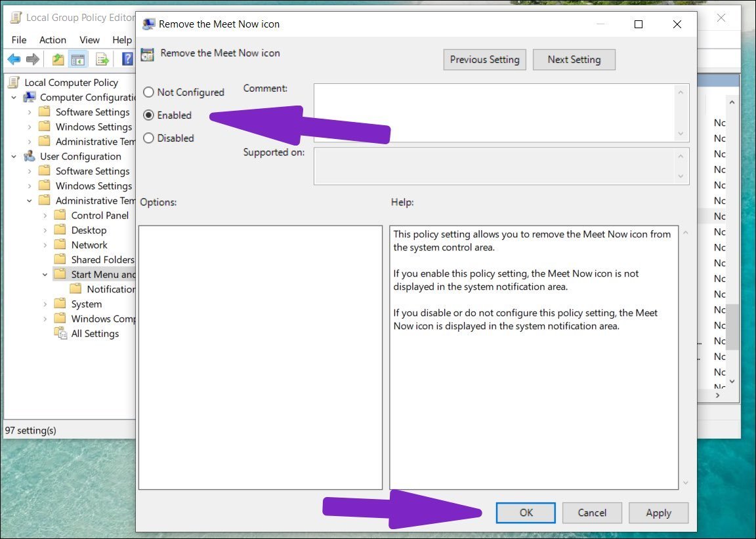The width and height of the screenshot is (756, 539).
Task: Click the All Settings node icon
Action: point(61,333)
